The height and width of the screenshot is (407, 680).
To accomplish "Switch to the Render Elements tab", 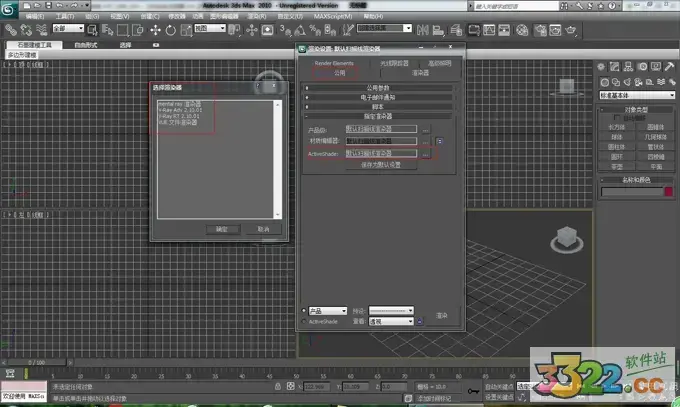I will (334, 63).
